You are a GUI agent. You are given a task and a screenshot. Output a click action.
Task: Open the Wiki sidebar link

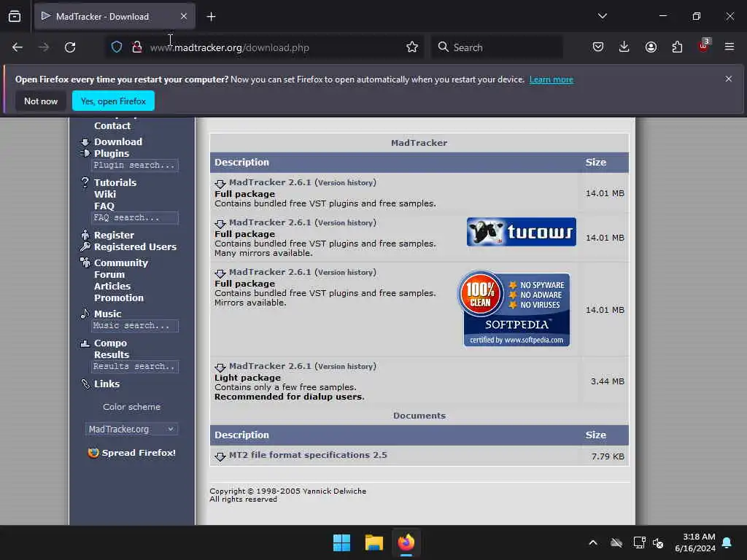105,194
